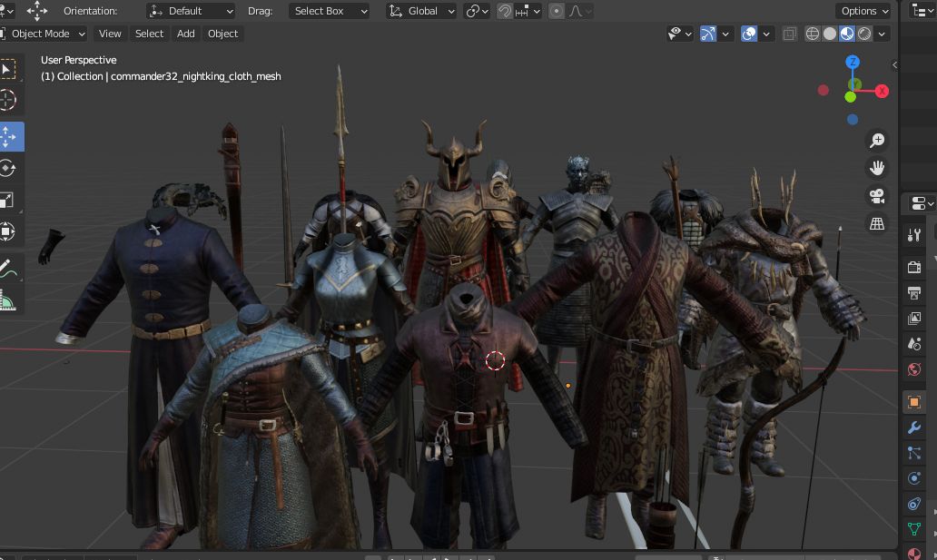Switch to Rendered viewport shading

point(864,34)
